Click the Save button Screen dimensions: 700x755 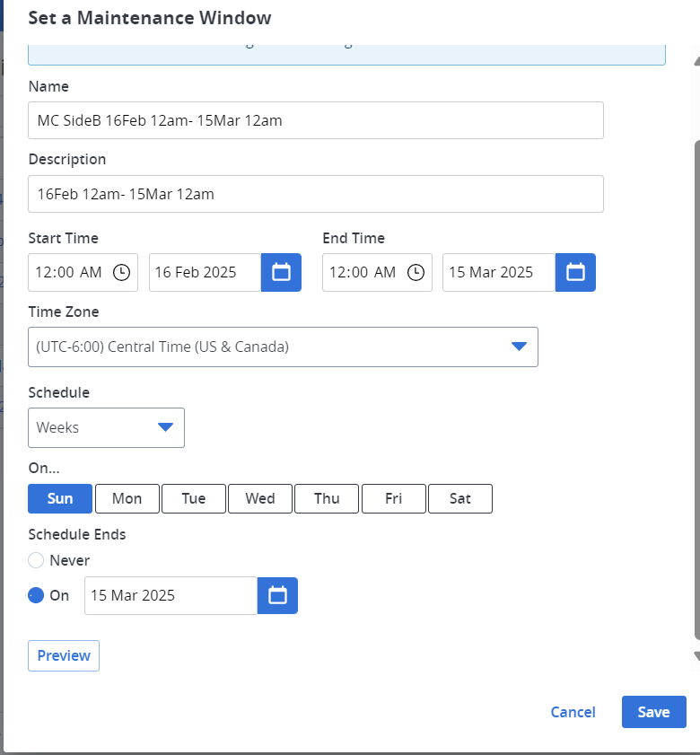(x=653, y=712)
